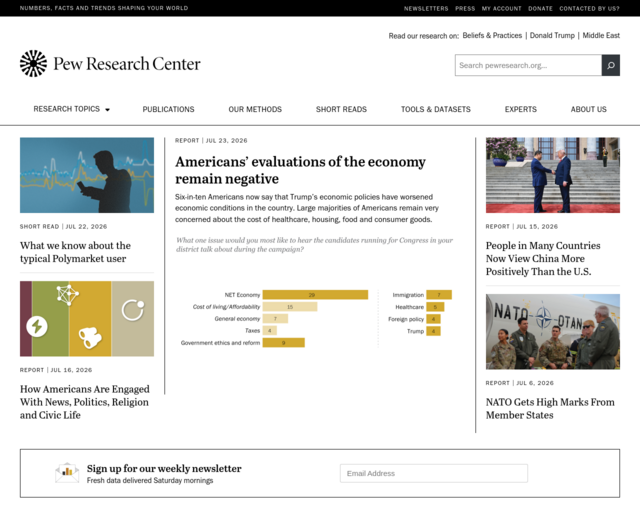Click the search magnifier button
This screenshot has height=512, width=640.
click(611, 65)
